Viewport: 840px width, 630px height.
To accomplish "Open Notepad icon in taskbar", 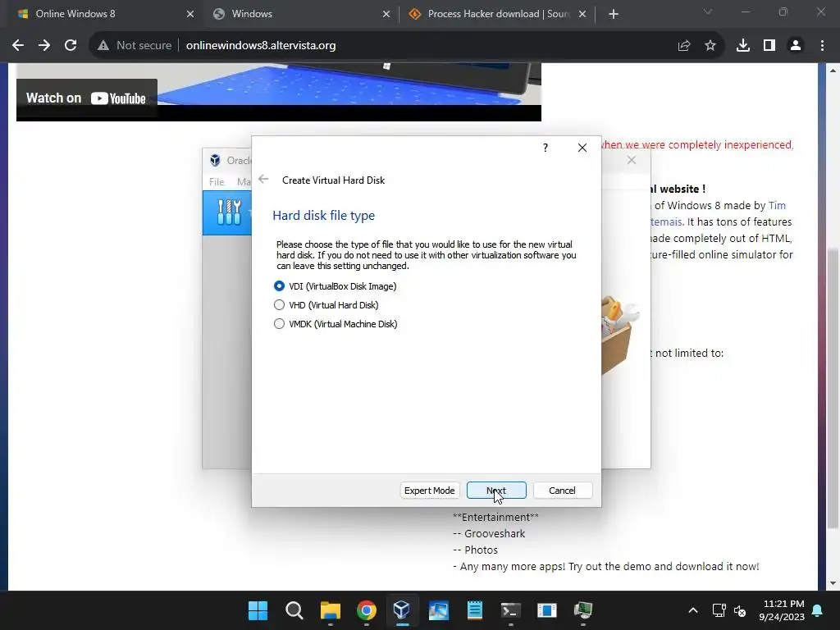I will (x=475, y=610).
